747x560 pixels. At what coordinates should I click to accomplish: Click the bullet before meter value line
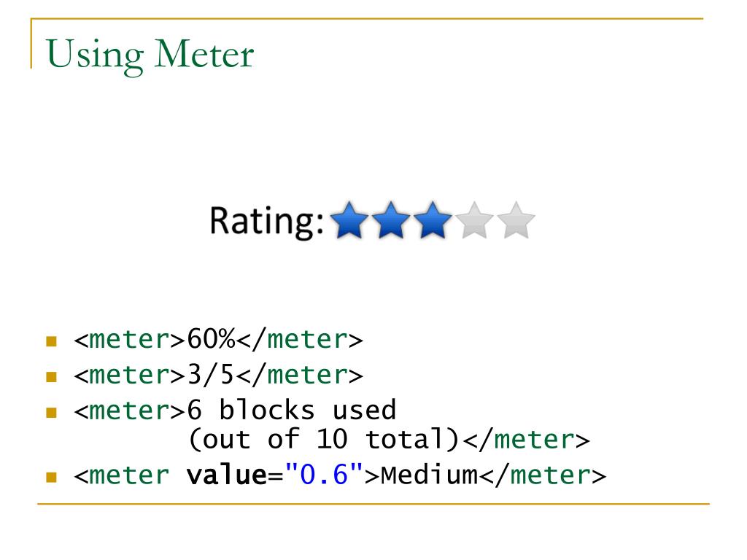tap(52, 477)
